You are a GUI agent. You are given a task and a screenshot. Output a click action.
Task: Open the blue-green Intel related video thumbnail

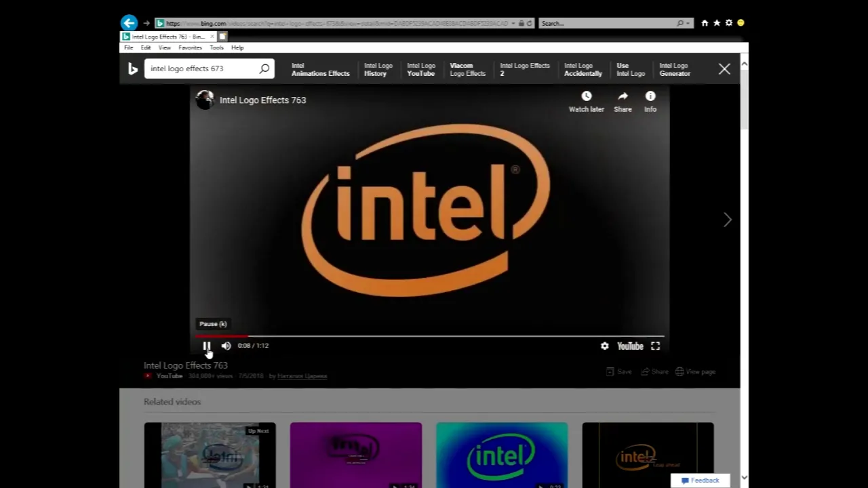(x=502, y=455)
